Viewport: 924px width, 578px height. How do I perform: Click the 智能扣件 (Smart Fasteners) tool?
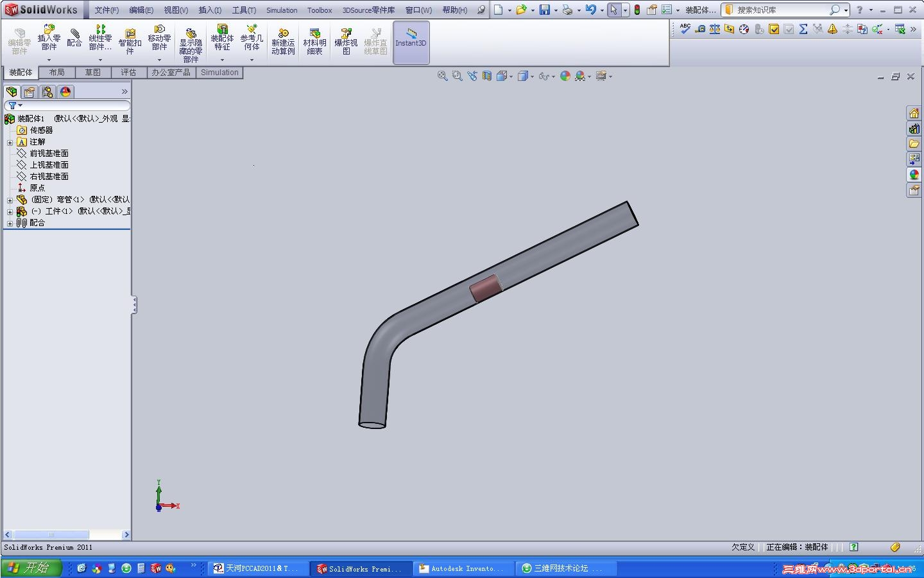point(130,42)
